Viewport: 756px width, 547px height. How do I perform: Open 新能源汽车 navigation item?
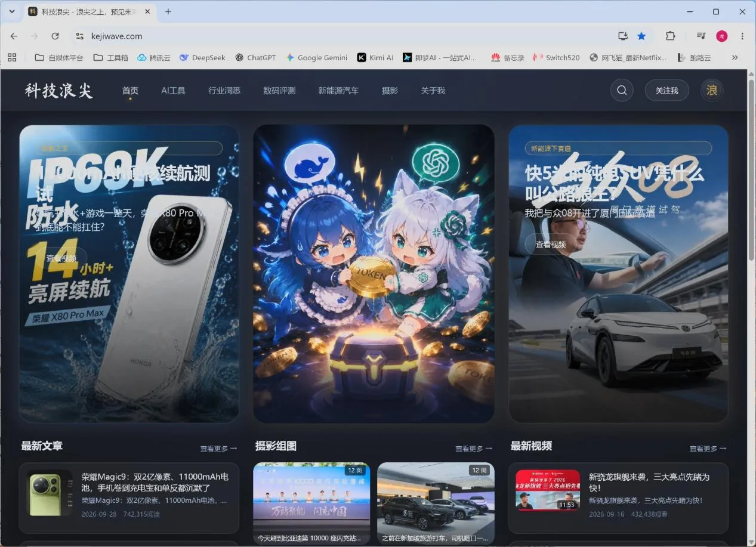(x=338, y=91)
